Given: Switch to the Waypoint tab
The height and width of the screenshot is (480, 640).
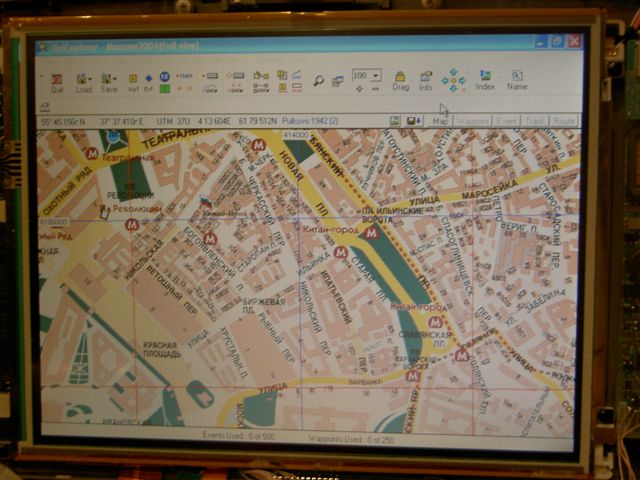Looking at the screenshot, I should click(471, 120).
